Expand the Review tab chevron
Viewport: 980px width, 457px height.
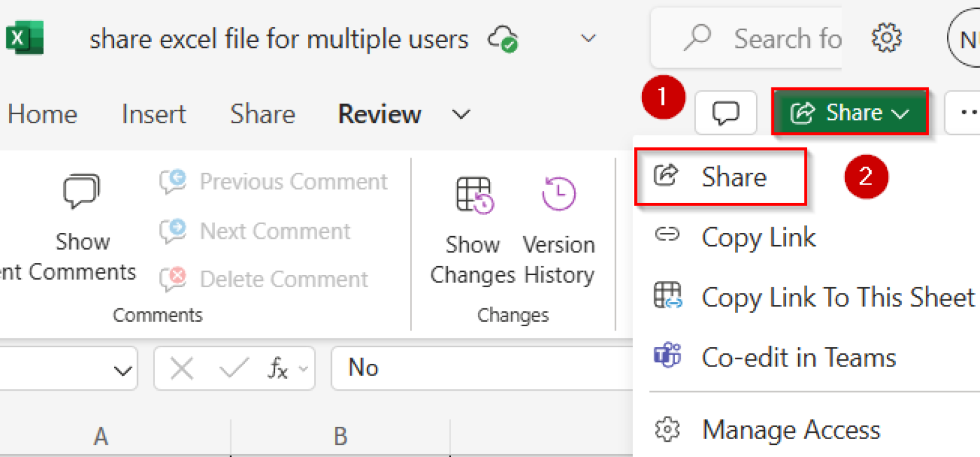(461, 114)
